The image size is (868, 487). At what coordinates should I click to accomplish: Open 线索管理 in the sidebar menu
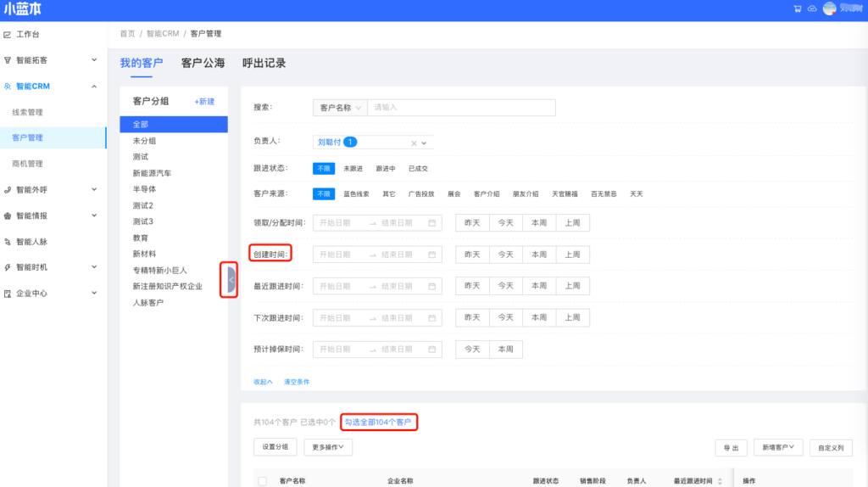pyautogui.click(x=27, y=112)
